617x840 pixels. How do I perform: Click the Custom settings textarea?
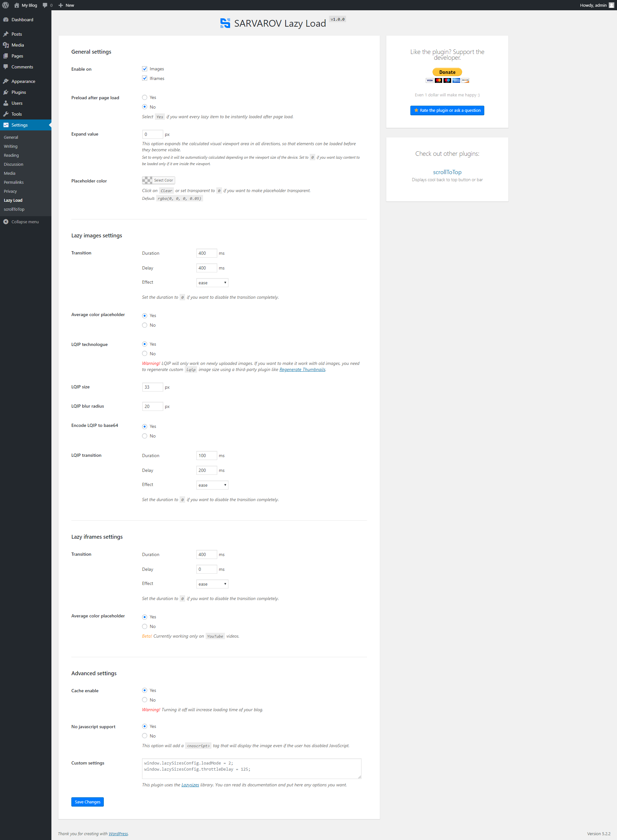click(x=251, y=769)
